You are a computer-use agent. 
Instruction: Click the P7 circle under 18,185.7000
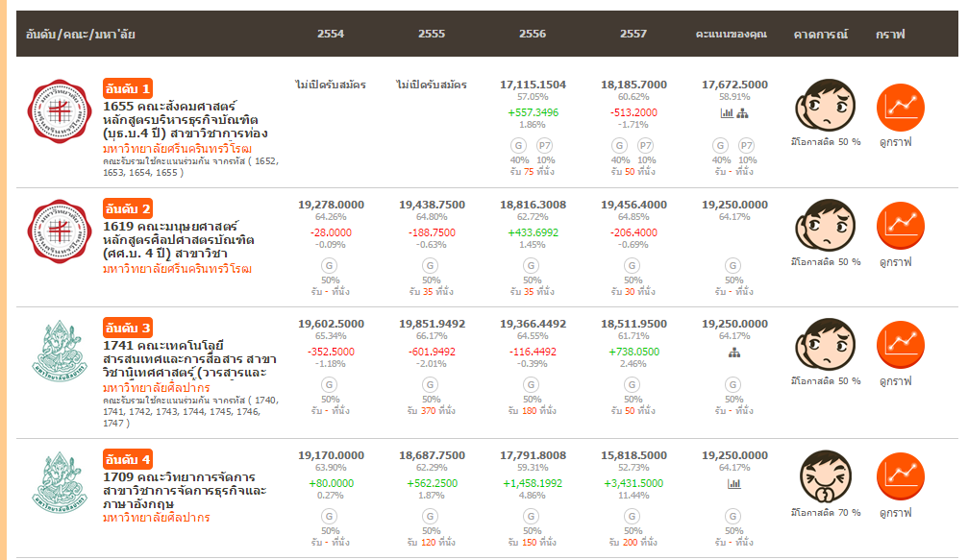[645, 146]
